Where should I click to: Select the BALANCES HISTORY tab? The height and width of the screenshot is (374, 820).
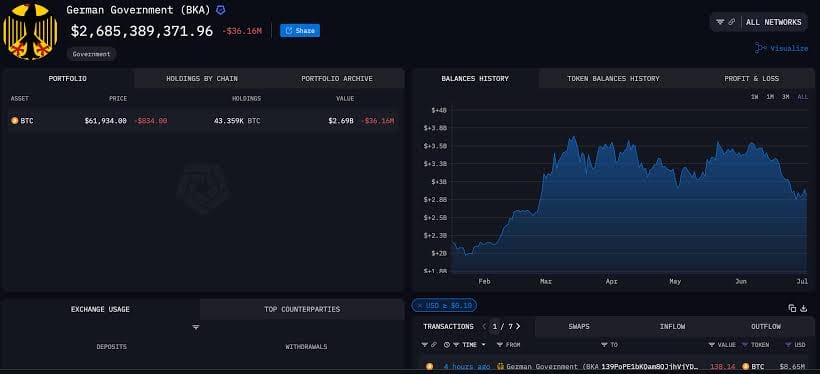(475, 78)
